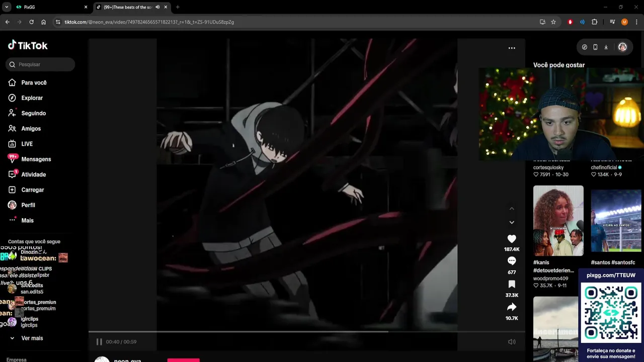Viewport: 644px width, 362px height.
Task: Open the tab search dropdown
Action: click(7, 7)
